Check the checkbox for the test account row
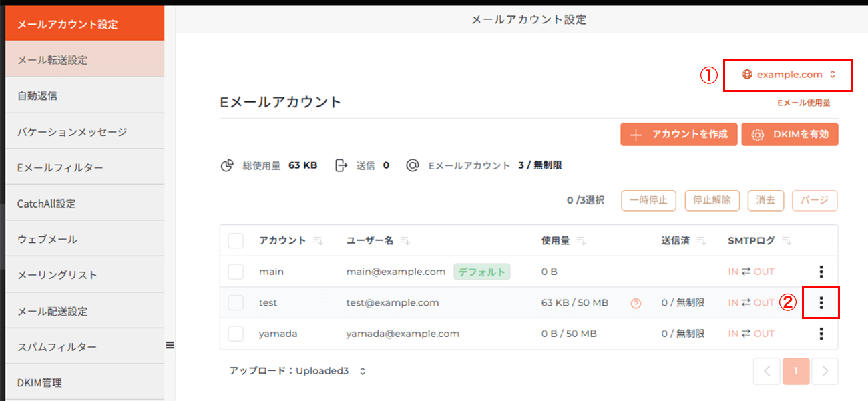The height and width of the screenshot is (401, 868). [x=235, y=302]
